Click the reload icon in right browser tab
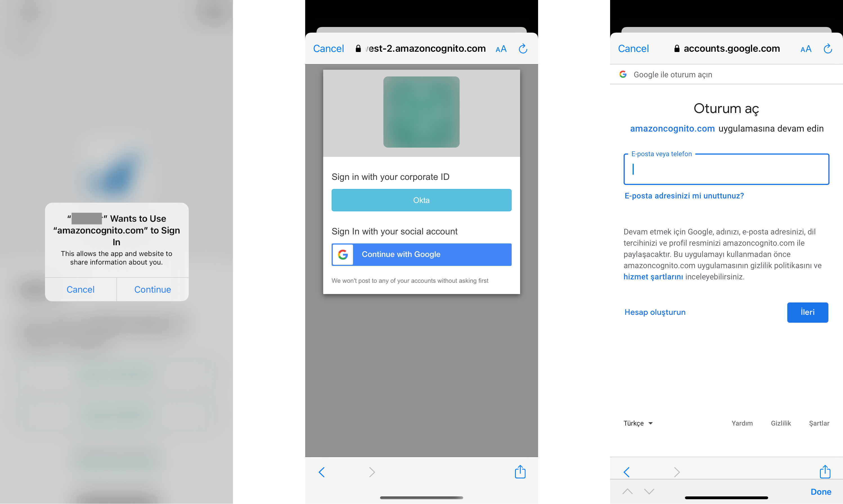The width and height of the screenshot is (843, 504). pos(828,49)
